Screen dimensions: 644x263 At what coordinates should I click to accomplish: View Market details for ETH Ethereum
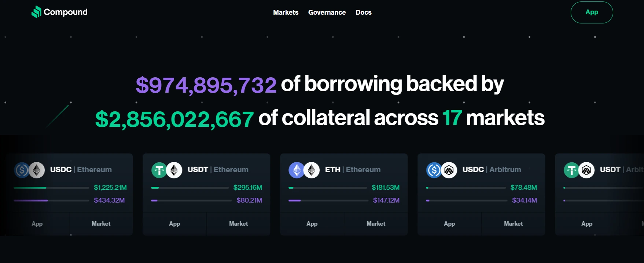pyautogui.click(x=376, y=224)
